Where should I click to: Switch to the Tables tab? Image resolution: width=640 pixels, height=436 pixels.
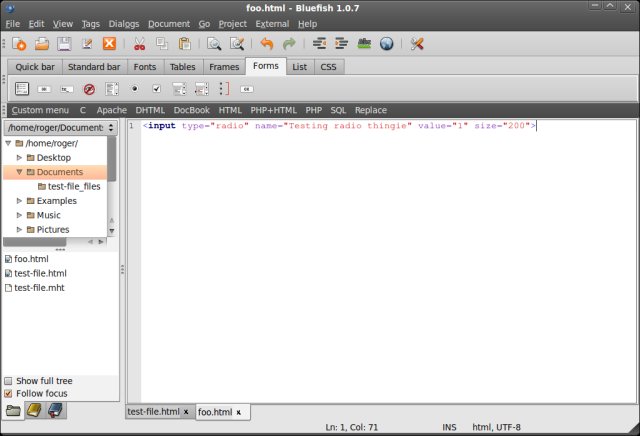(182, 67)
